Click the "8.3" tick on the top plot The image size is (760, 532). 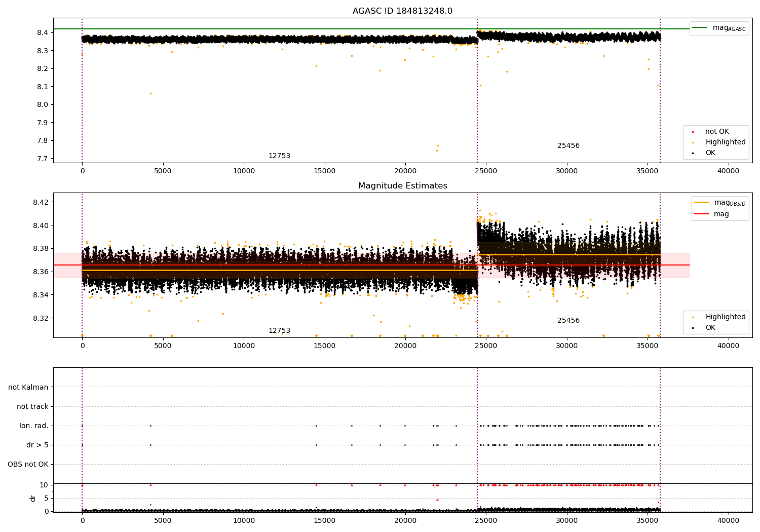[x=42, y=51]
